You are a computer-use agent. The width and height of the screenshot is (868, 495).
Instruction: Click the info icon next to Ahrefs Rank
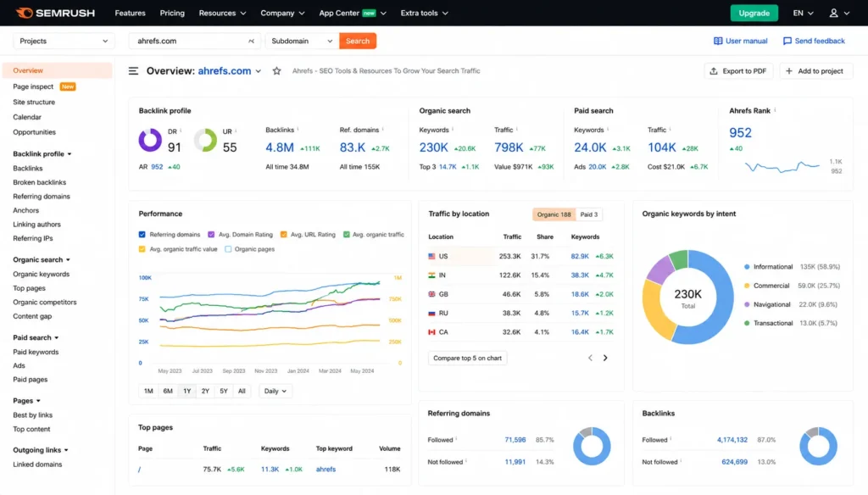pos(775,110)
